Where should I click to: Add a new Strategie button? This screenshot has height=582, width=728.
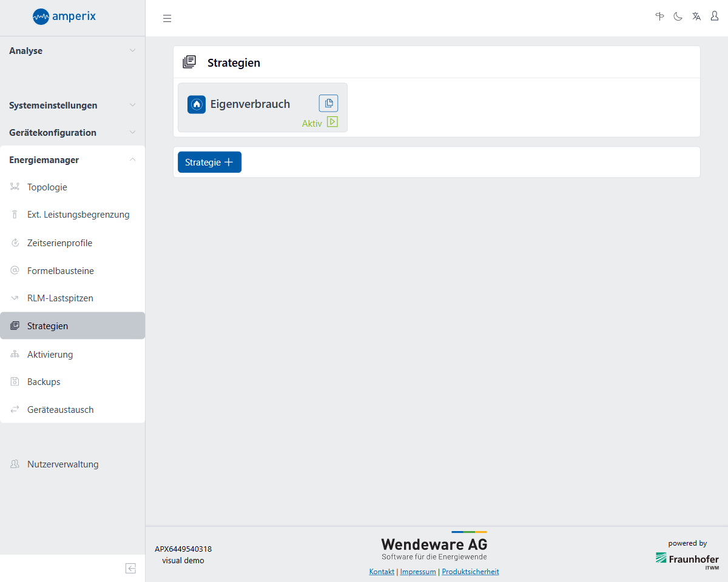(x=209, y=162)
